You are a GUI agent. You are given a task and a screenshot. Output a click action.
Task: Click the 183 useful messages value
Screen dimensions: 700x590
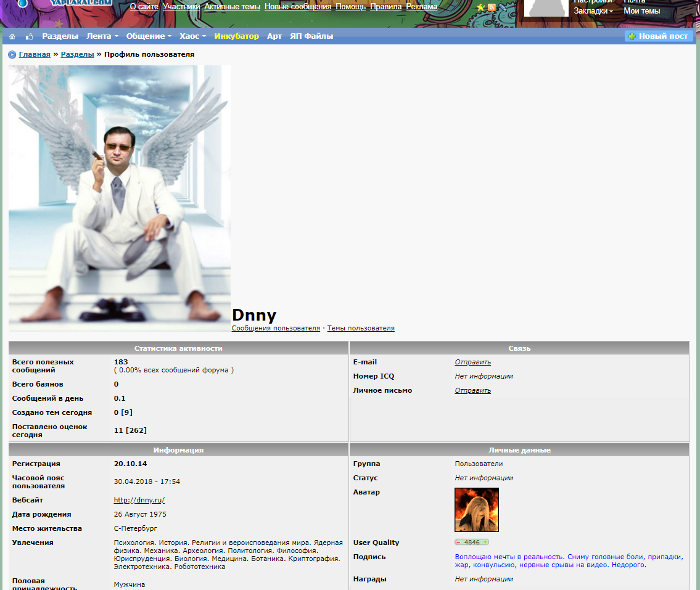pyautogui.click(x=121, y=362)
